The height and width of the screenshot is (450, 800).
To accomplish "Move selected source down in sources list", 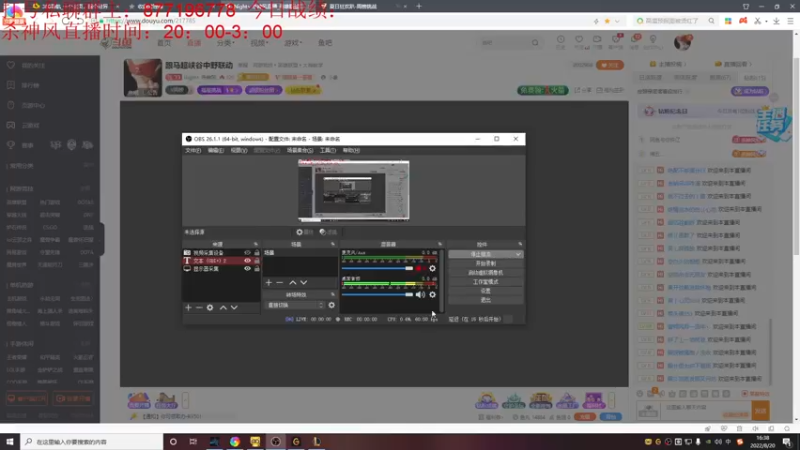I will point(234,308).
